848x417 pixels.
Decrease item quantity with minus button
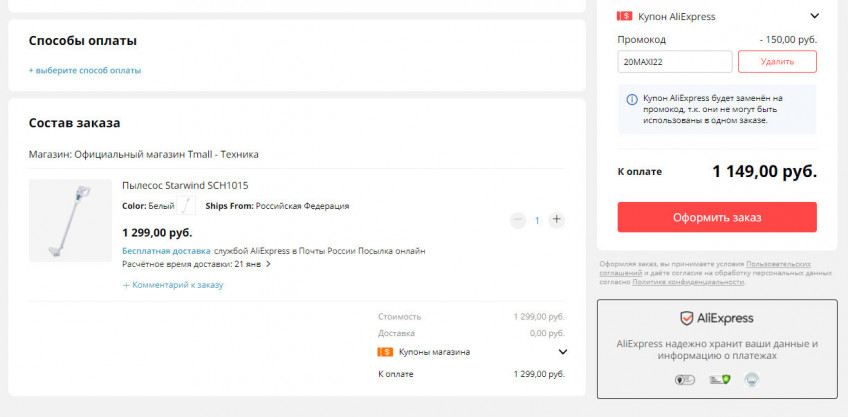pyautogui.click(x=517, y=220)
